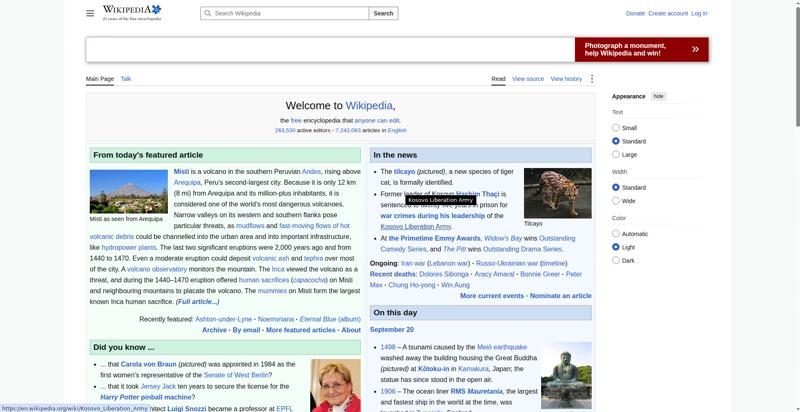
Task: Open the Misti volcano thumbnail image
Action: click(129, 192)
